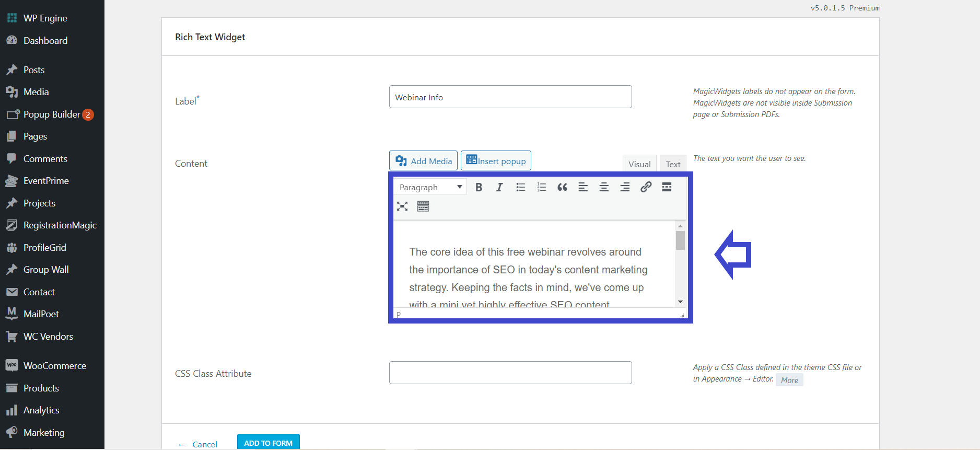This screenshot has height=450, width=980.
Task: Apply blockquote formatting
Action: 562,187
